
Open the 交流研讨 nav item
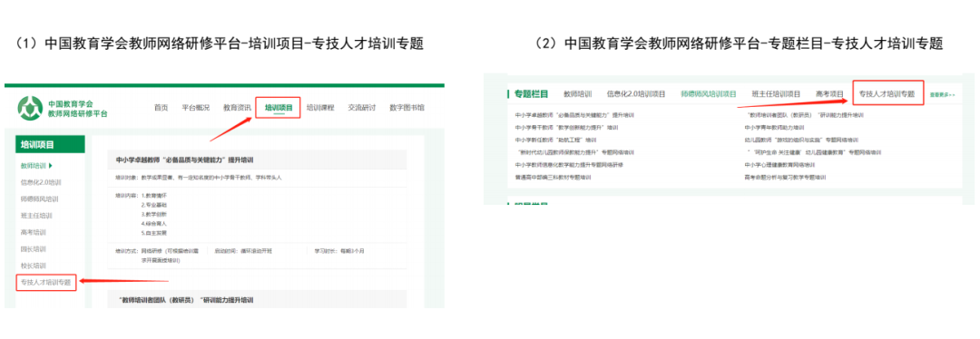click(362, 107)
